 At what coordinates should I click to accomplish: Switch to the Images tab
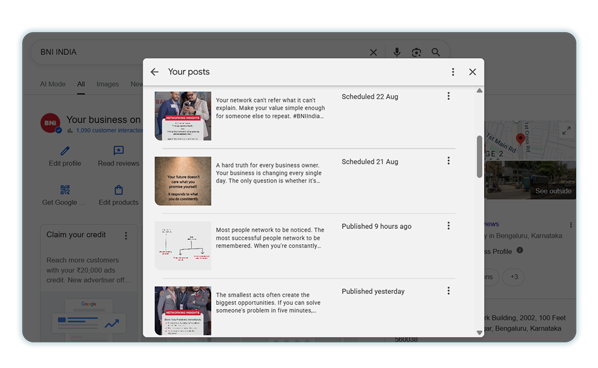click(108, 84)
